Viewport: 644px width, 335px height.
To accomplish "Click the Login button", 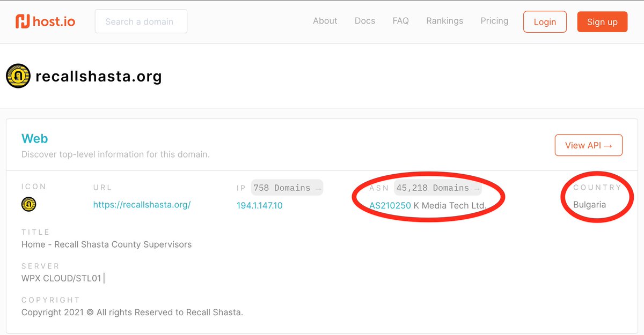I will 545,21.
